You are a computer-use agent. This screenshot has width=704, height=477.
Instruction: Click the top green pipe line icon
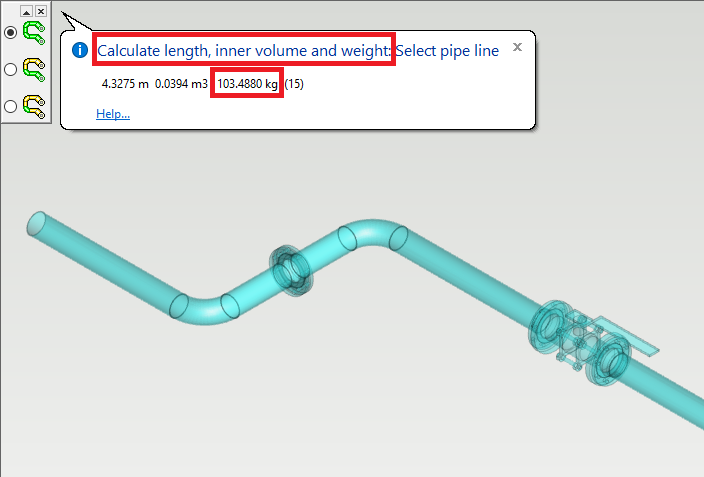(34, 33)
